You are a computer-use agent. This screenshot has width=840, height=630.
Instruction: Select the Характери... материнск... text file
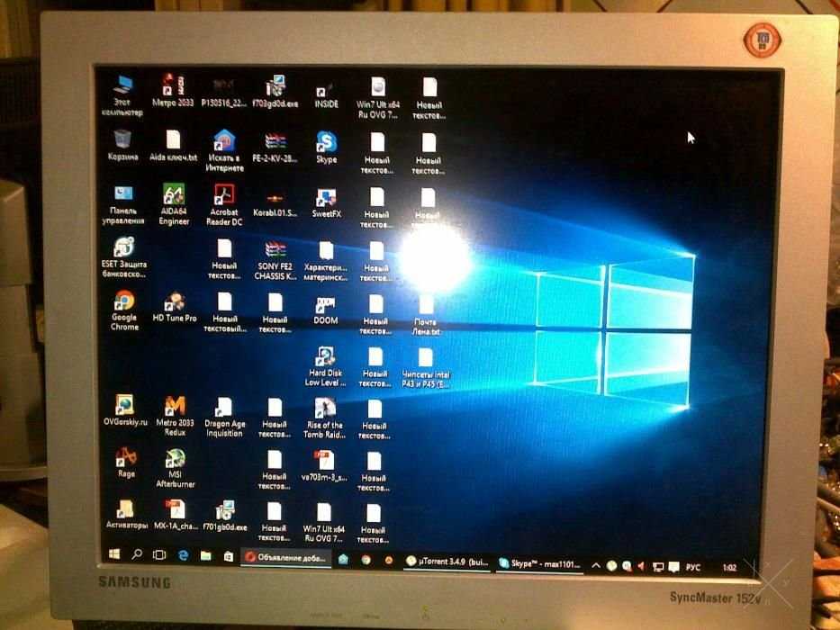click(x=326, y=261)
